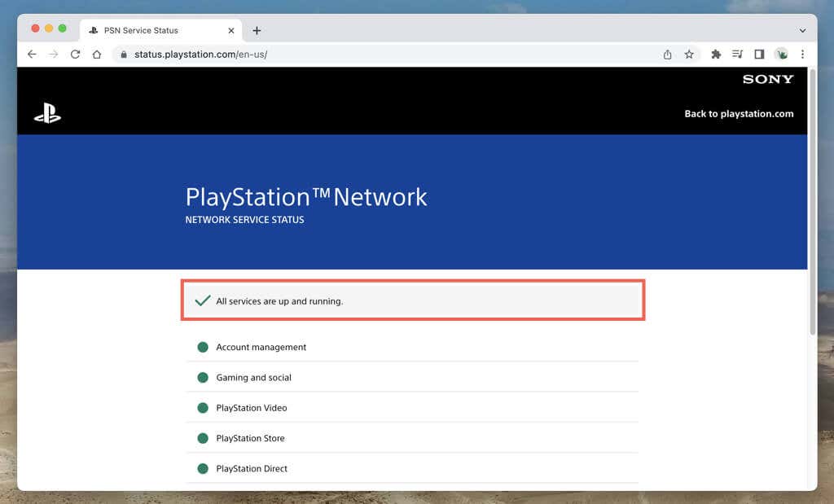Click the back navigation arrow
Screen dimensions: 834x504
(32, 54)
